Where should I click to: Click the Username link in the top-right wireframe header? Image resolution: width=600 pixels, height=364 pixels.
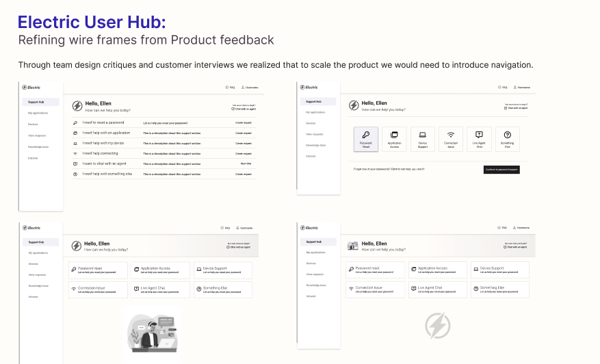pos(521,88)
